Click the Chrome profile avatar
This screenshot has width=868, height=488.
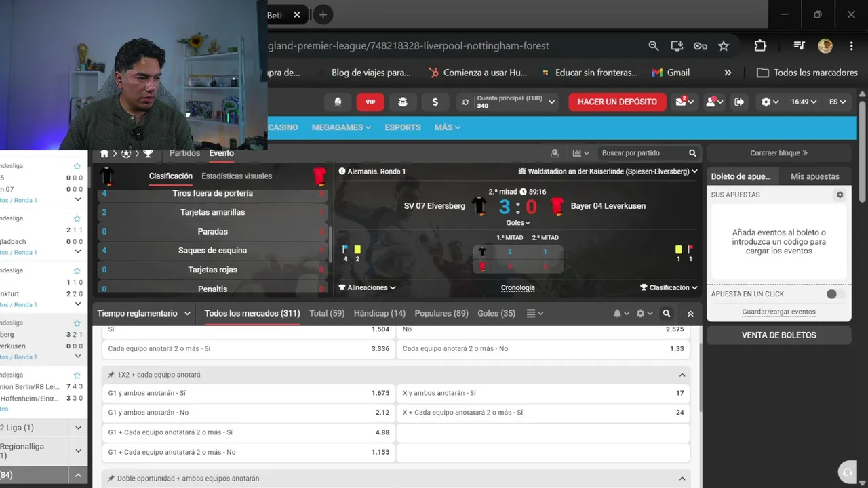825,46
